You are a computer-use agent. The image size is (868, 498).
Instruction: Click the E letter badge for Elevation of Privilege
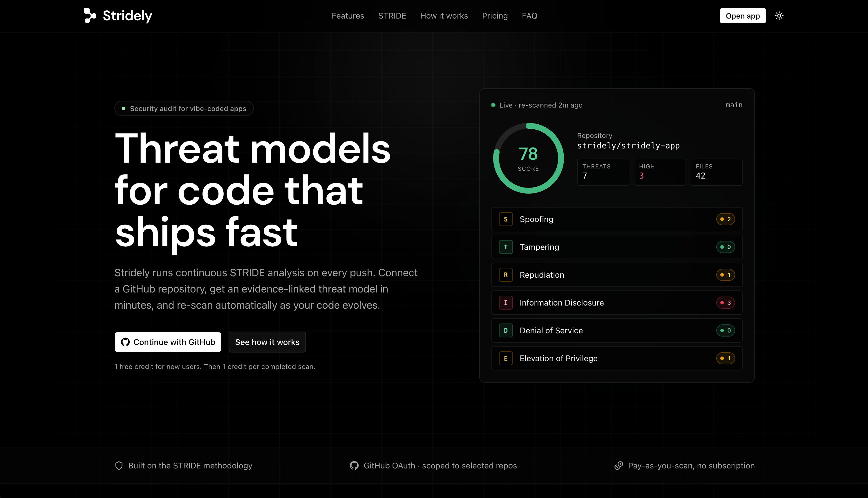coord(506,359)
